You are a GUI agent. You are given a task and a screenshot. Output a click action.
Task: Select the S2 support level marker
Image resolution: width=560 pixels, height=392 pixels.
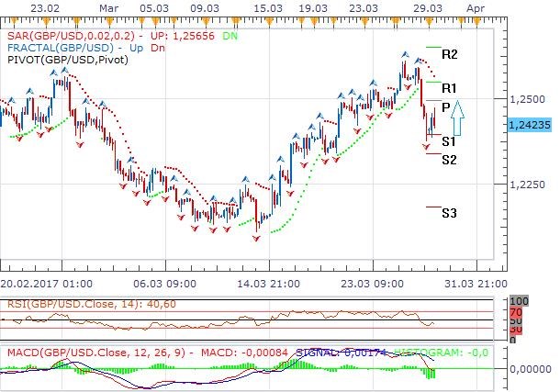pos(449,160)
